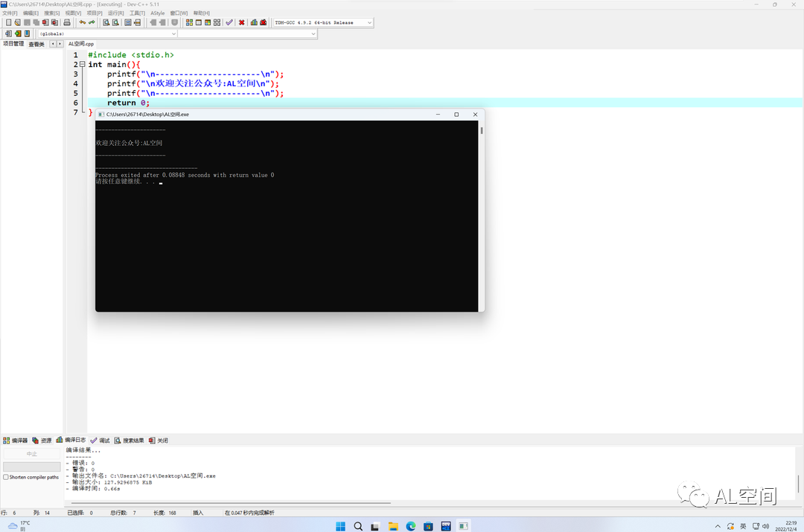Open the 运行[R] menu
This screenshot has height=532, width=804.
(116, 13)
